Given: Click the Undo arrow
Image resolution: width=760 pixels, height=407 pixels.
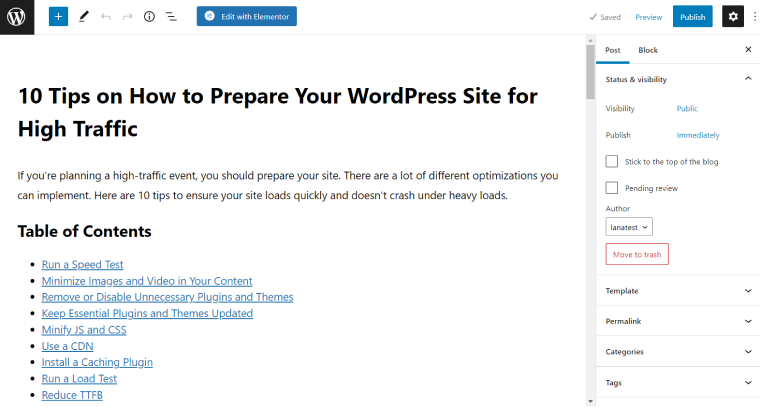Looking at the screenshot, I should coord(106,17).
